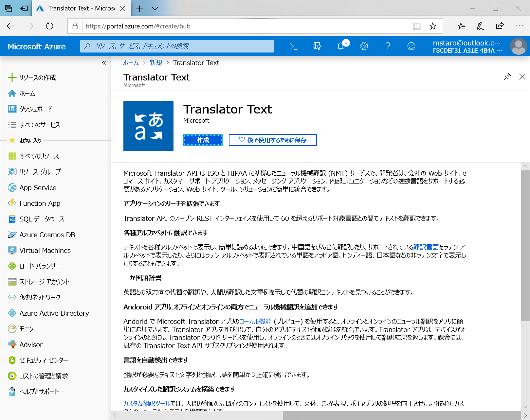530x420 pixels.
Task: Open リソース グループ in sidebar
Action: (34, 172)
